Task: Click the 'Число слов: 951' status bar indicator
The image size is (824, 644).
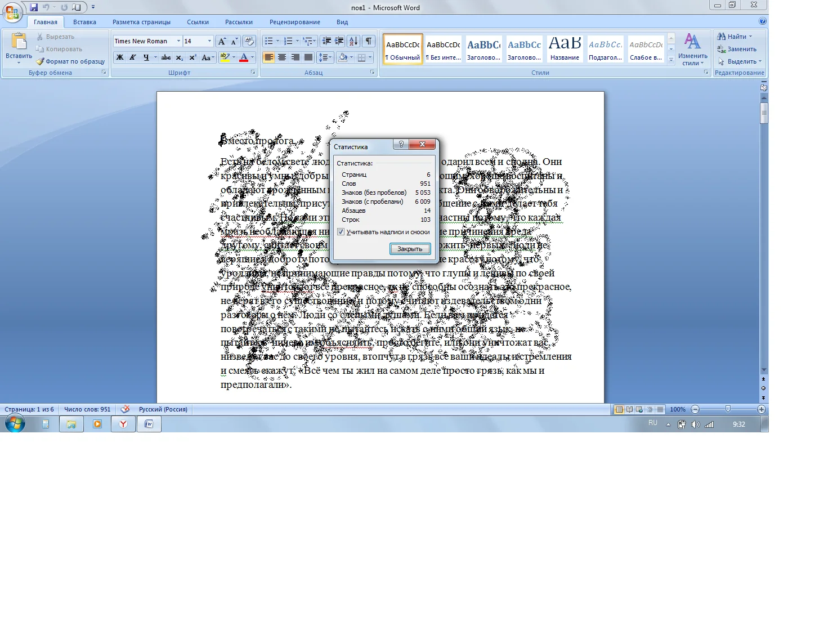Action: coord(87,409)
